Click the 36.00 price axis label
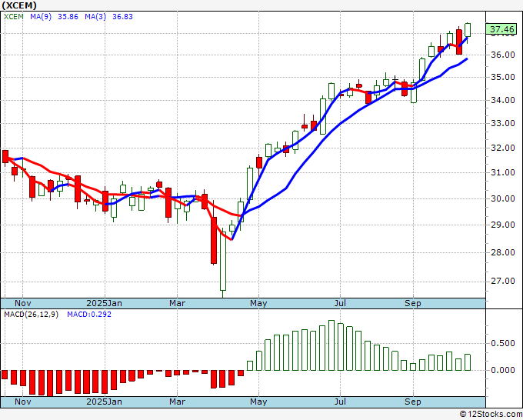Image resolution: width=523 pixels, height=420 pixels. pyautogui.click(x=503, y=55)
